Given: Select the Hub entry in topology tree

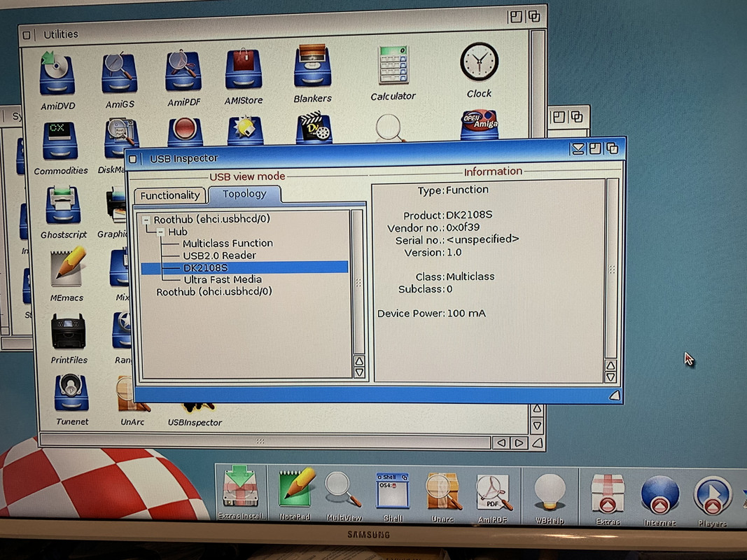Looking at the screenshot, I should tap(177, 232).
